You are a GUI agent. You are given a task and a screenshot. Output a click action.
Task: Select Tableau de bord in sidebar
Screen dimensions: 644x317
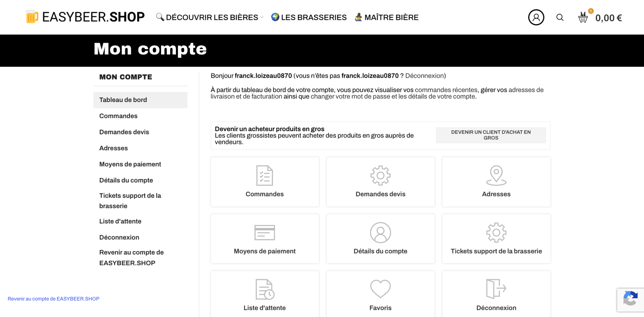coord(123,100)
